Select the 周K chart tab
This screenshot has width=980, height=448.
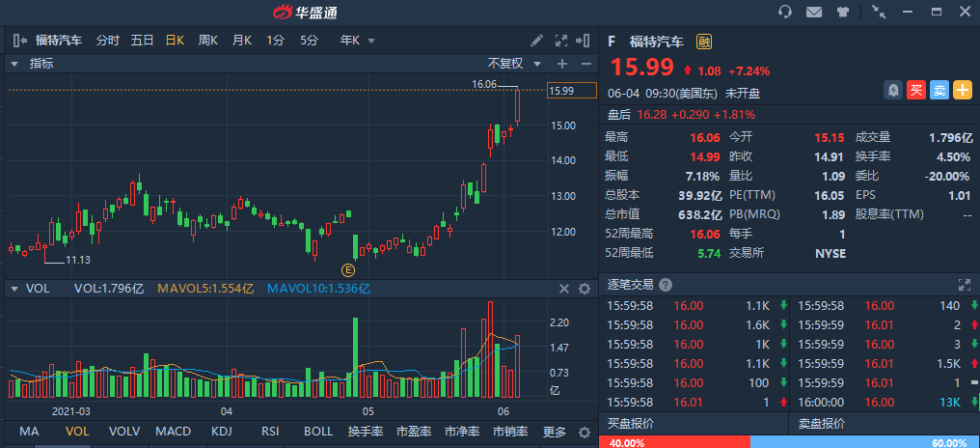(208, 41)
